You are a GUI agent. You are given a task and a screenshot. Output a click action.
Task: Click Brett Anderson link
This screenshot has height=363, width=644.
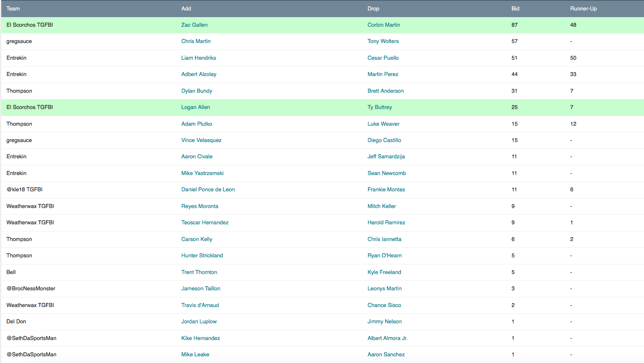[x=386, y=91]
